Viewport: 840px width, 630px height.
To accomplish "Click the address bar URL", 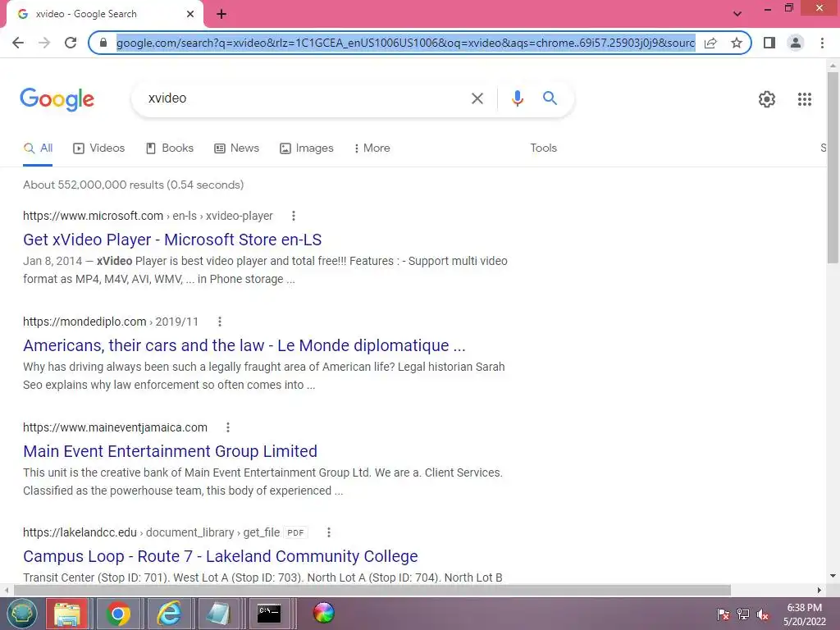I will coord(405,43).
